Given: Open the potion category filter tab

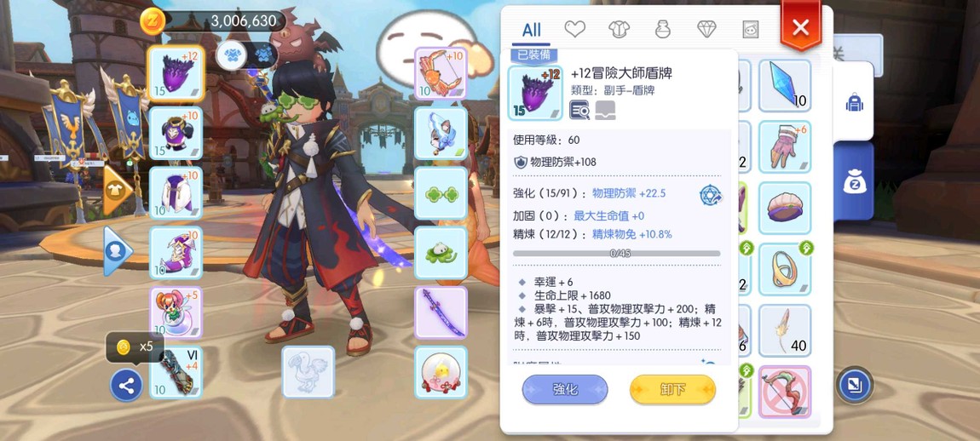Looking at the screenshot, I should point(662,29).
